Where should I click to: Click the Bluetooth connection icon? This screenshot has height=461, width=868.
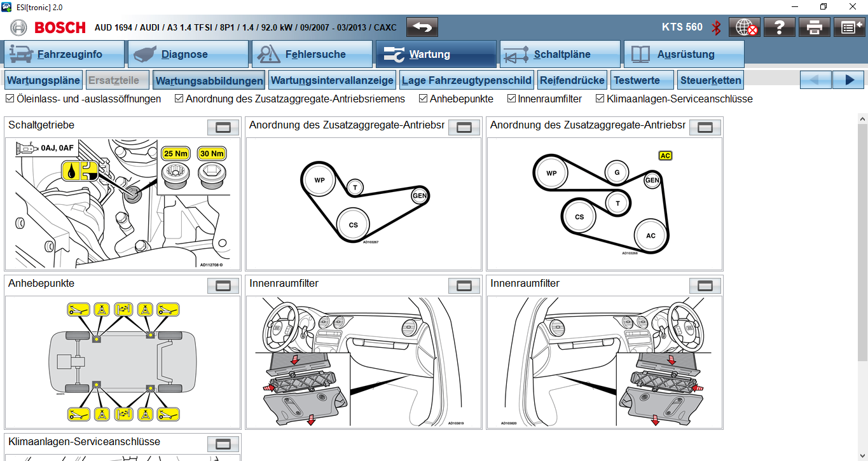click(716, 27)
